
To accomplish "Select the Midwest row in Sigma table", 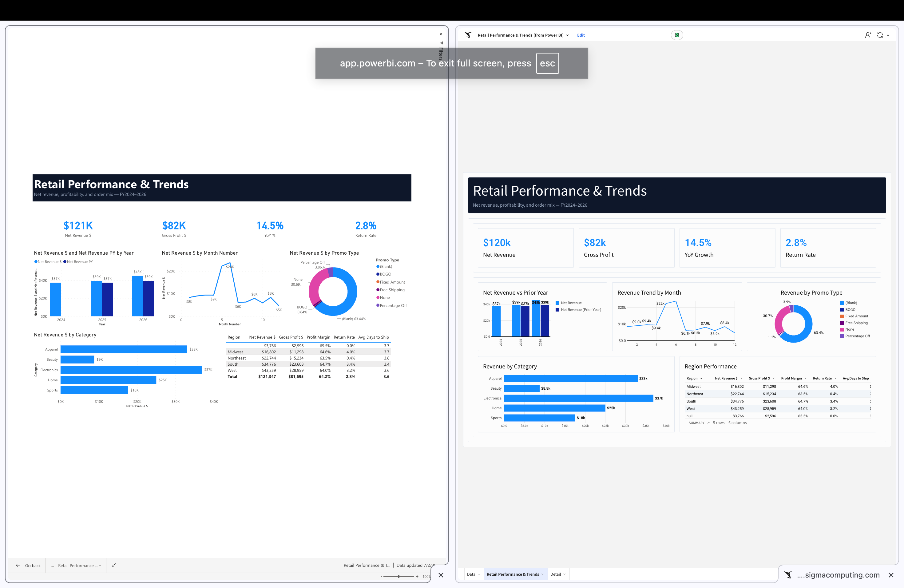I will (779, 387).
